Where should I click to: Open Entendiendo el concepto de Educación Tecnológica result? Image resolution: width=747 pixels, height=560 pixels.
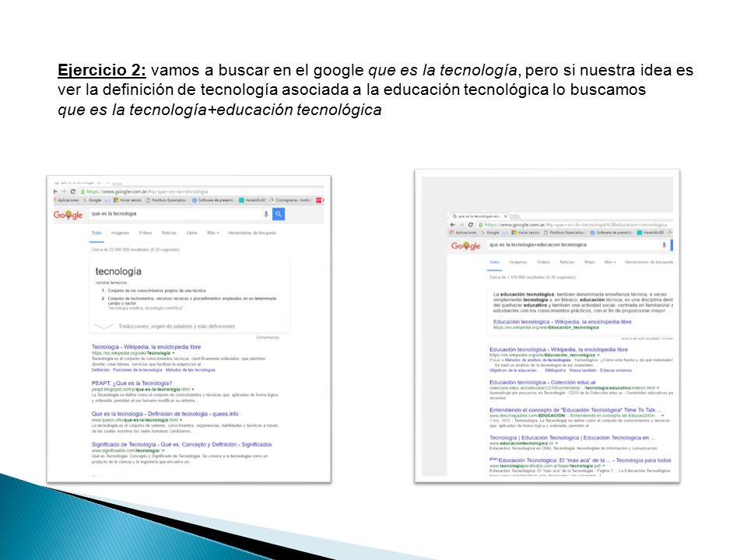coord(576,410)
